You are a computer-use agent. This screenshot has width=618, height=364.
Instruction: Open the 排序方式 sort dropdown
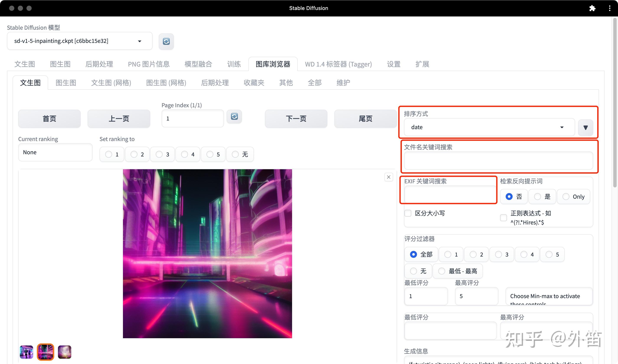pyautogui.click(x=488, y=127)
